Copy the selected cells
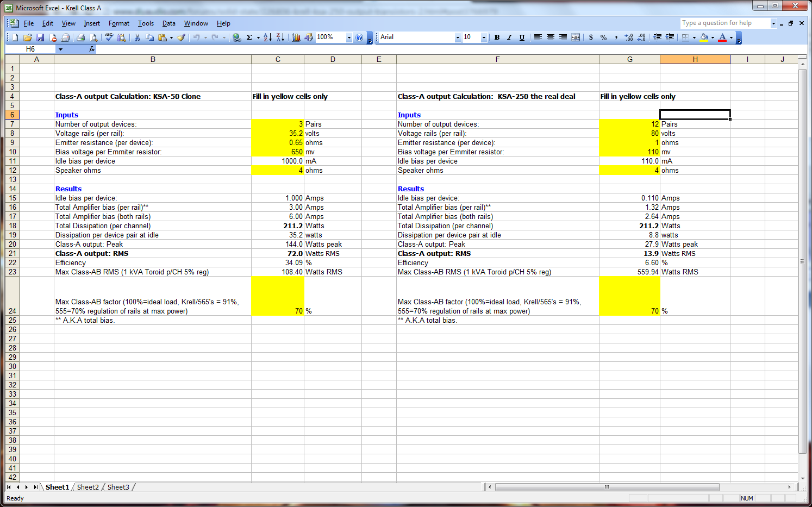 pos(149,37)
